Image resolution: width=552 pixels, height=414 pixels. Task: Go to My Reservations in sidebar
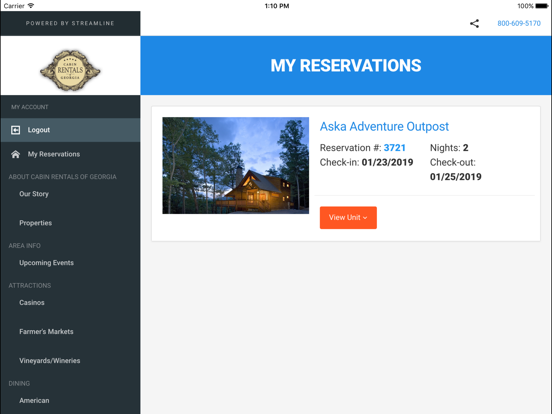[70, 154]
